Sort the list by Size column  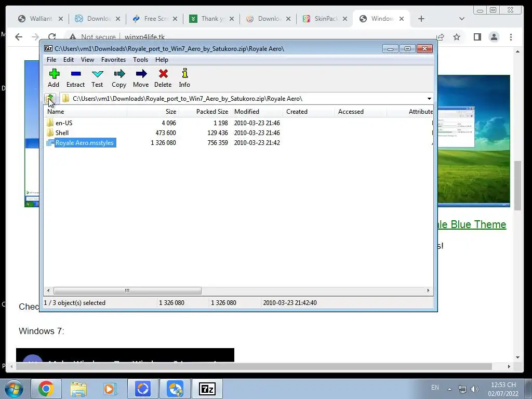tap(153, 112)
